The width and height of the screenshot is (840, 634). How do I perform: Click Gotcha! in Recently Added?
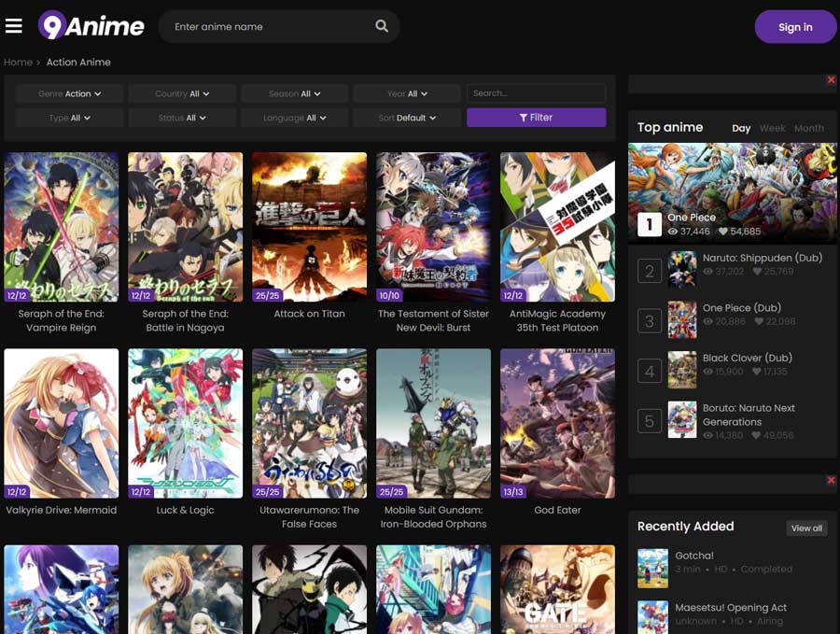[x=694, y=556]
